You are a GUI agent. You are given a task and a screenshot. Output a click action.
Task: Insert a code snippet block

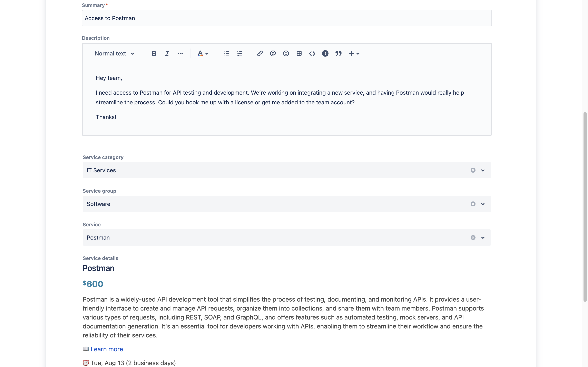tap(312, 53)
